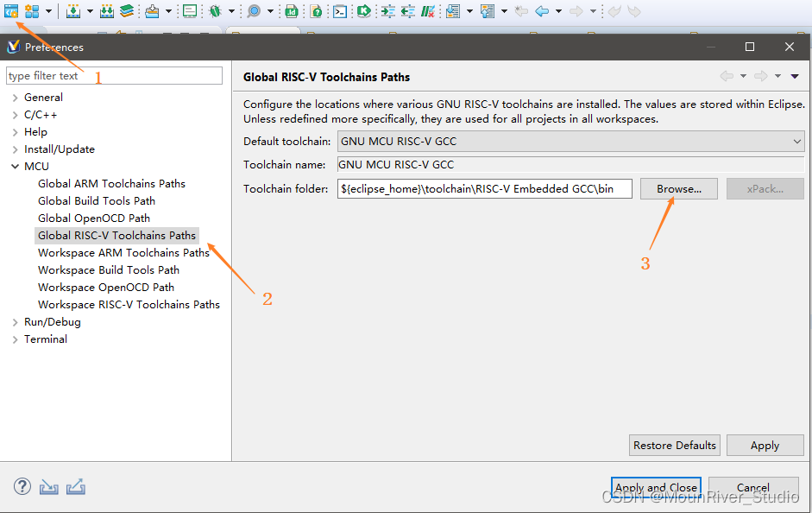This screenshot has height=513, width=812.
Task: Expand the Help preferences category
Action: point(15,132)
